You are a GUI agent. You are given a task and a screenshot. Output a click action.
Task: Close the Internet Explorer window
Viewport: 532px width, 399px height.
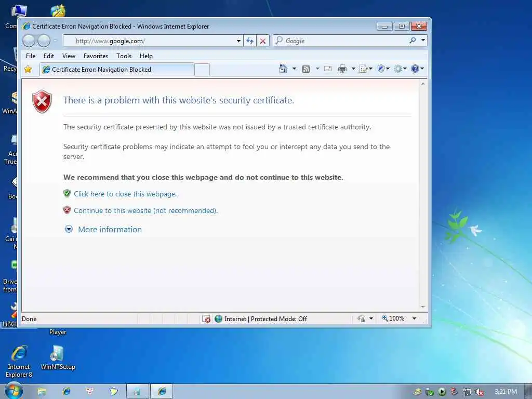[x=419, y=26]
